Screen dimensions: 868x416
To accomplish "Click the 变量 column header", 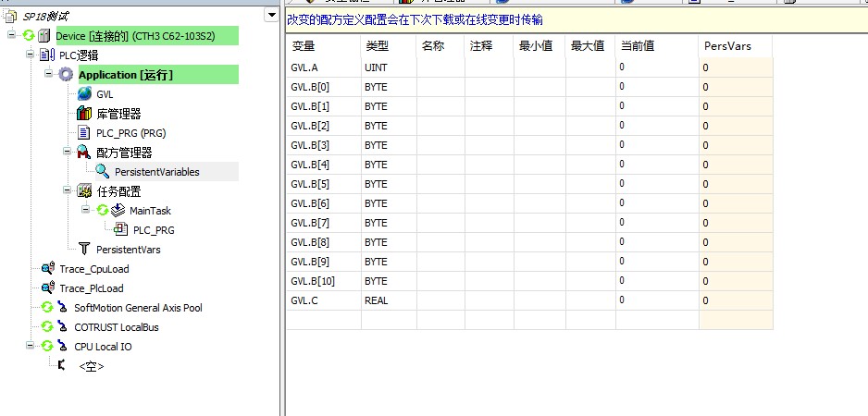I will [324, 46].
